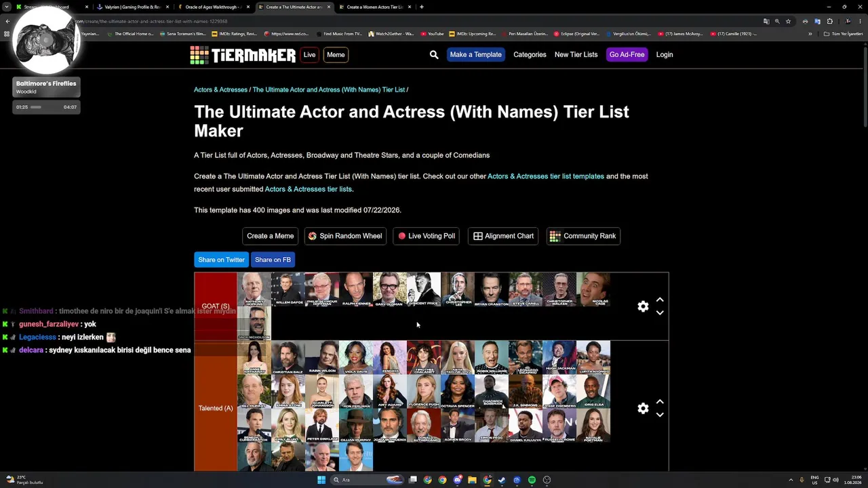Screen dimensions: 868x488
Task: Open settings gear for GOAT (S) tier
Action: [643, 306]
